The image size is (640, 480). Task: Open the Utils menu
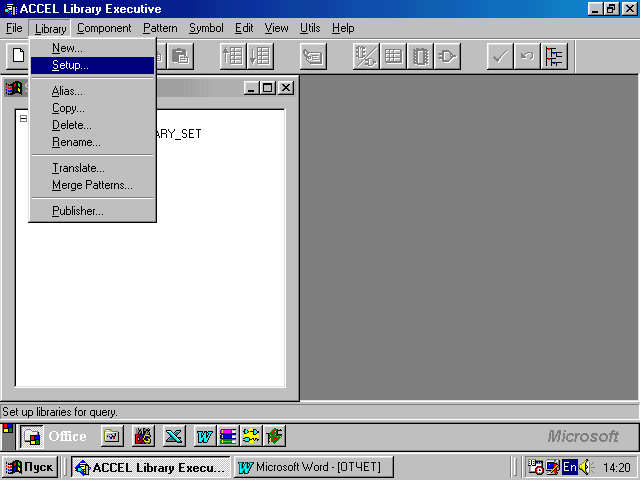point(310,28)
